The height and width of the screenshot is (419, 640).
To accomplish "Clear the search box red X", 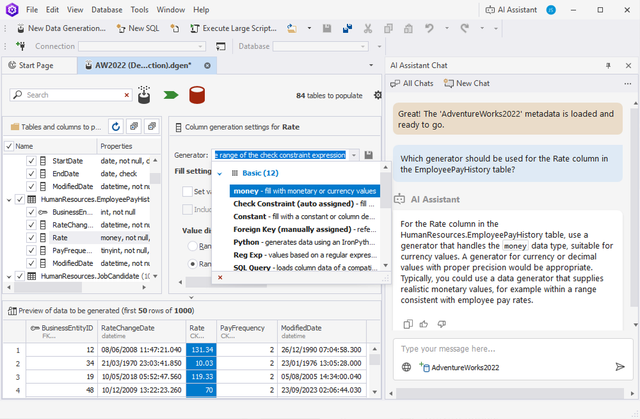I will click(x=127, y=95).
